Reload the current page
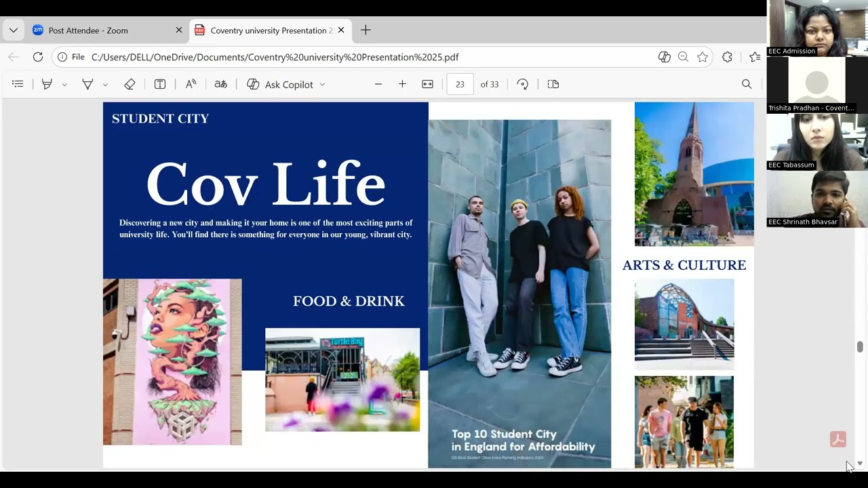The height and width of the screenshot is (488, 868). point(38,57)
